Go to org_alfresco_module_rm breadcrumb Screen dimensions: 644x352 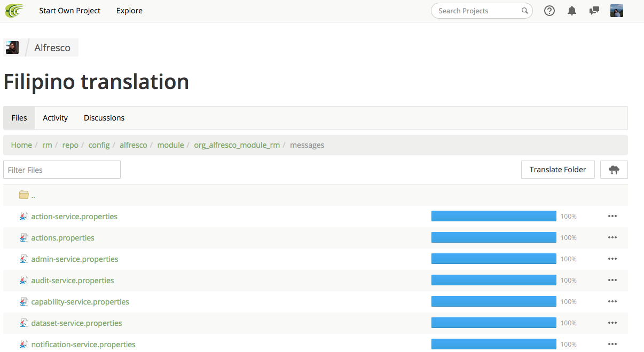coord(237,145)
